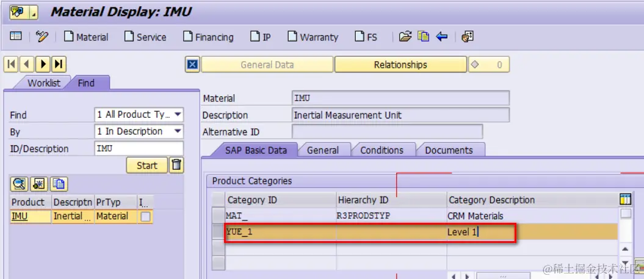This screenshot has height=279, width=644.
Task: Select the Descriptn column header
Action: click(x=73, y=202)
